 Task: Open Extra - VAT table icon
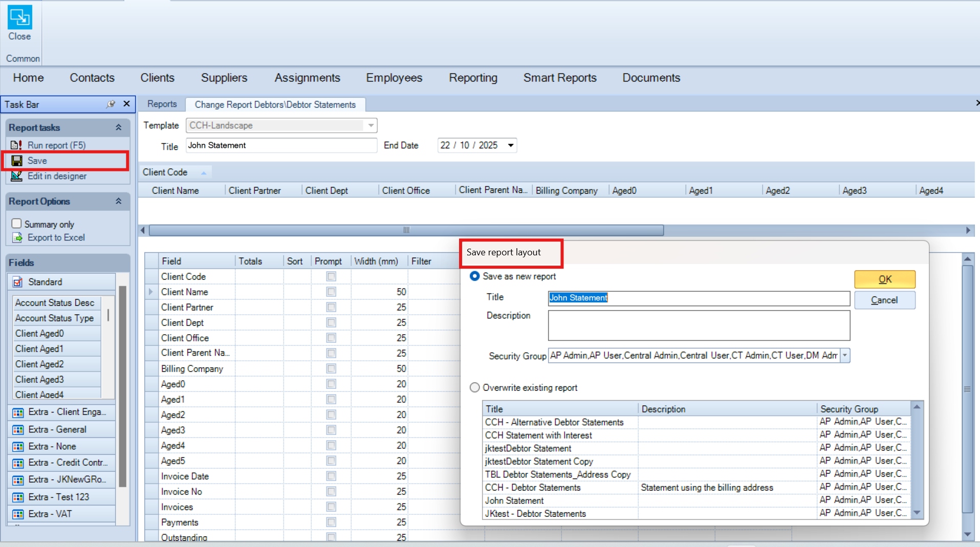coord(18,514)
